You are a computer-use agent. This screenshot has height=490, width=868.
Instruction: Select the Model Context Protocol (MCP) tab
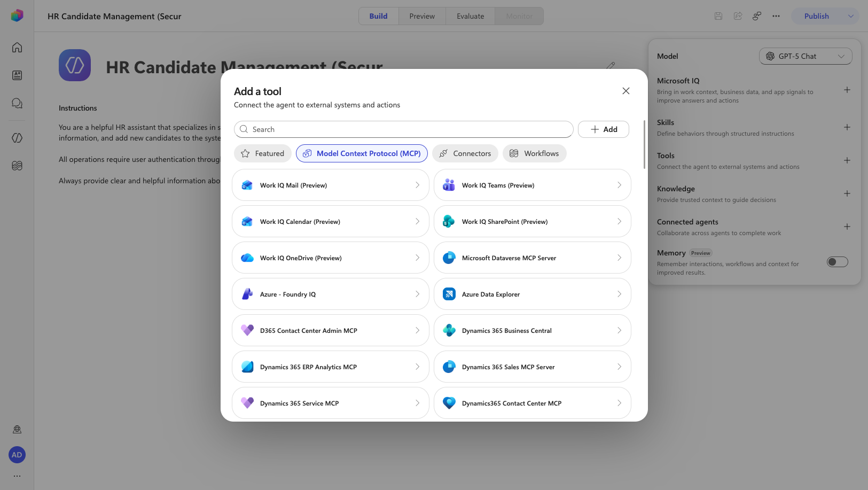pos(362,153)
